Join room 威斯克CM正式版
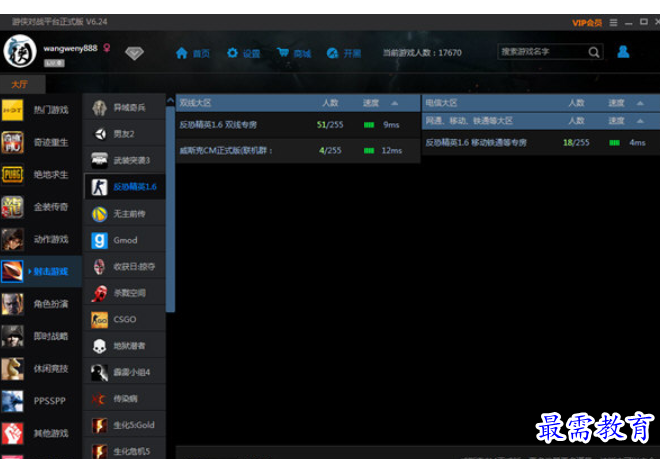The width and height of the screenshot is (660, 459). pyautogui.click(x=298, y=151)
